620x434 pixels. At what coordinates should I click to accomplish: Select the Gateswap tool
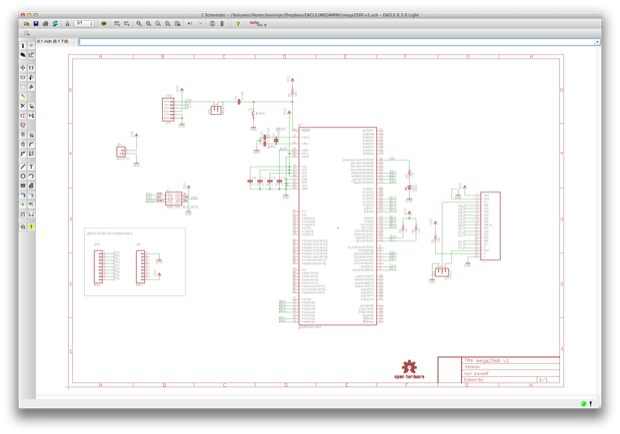pyautogui.click(x=31, y=115)
